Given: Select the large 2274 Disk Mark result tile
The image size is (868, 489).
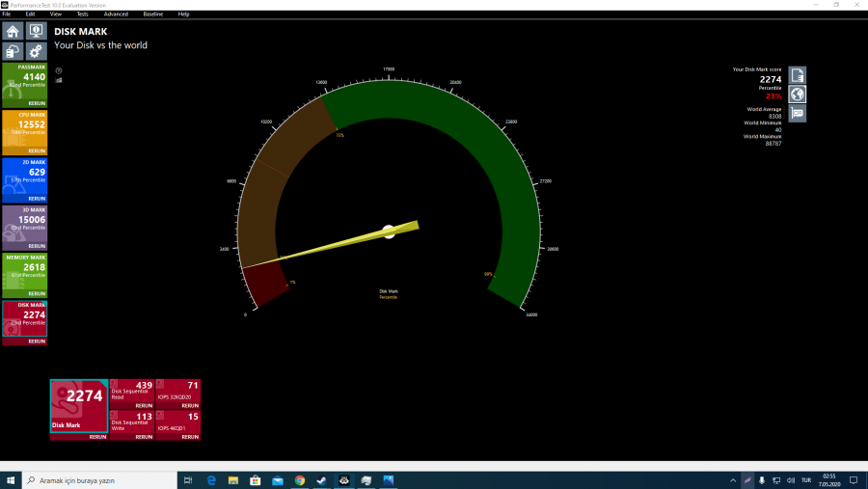Looking at the screenshot, I should (x=79, y=405).
